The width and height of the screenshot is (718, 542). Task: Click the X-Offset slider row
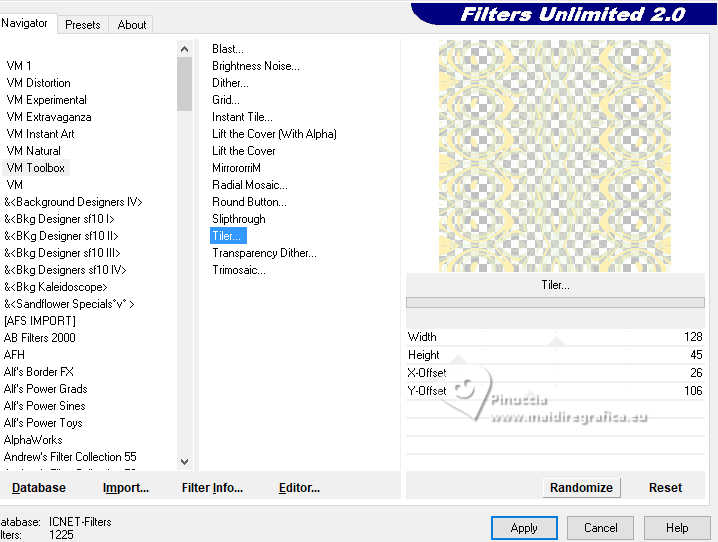pos(555,373)
